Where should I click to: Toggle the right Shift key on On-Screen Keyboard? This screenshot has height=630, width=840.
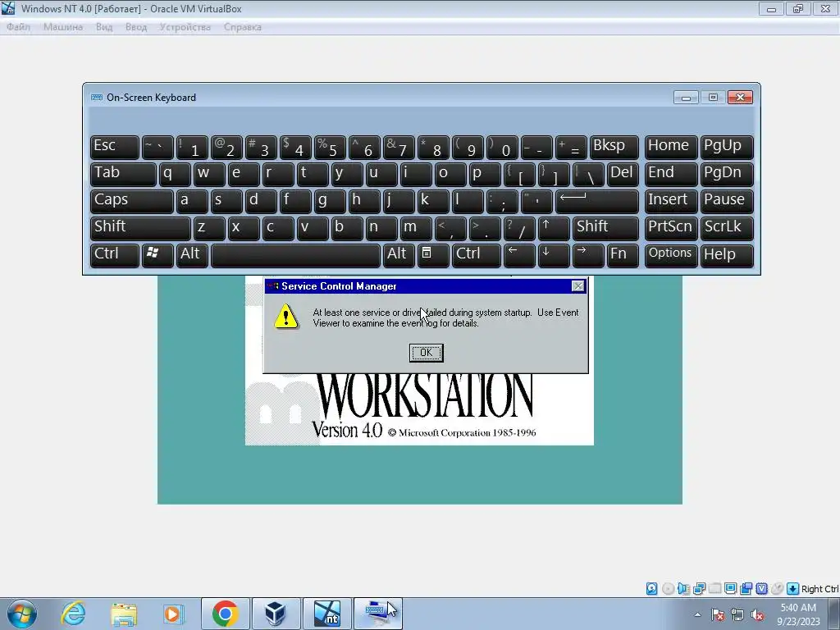(605, 228)
